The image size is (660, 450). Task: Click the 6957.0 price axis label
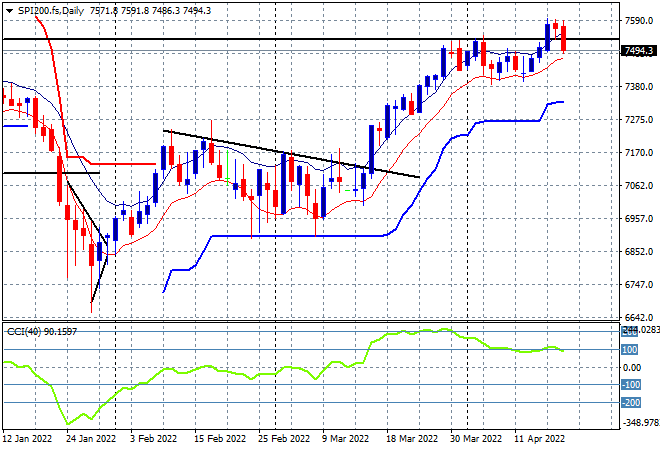639,219
